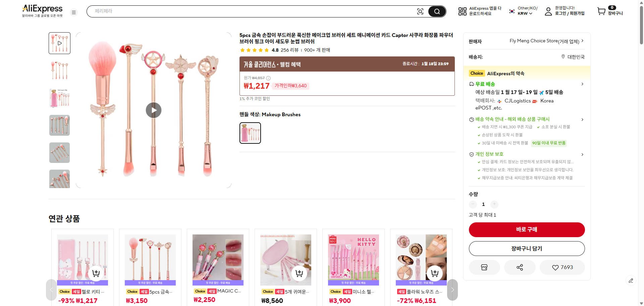Image resolution: width=644 pixels, height=306 pixels.
Task: Open the hamburger category menu
Action: pos(74,12)
